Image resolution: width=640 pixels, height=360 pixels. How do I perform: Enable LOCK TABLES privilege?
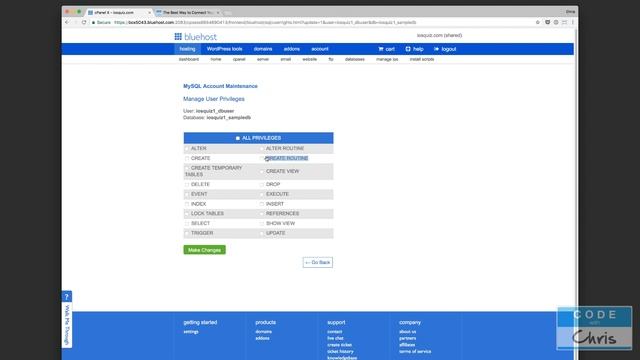tap(187, 214)
